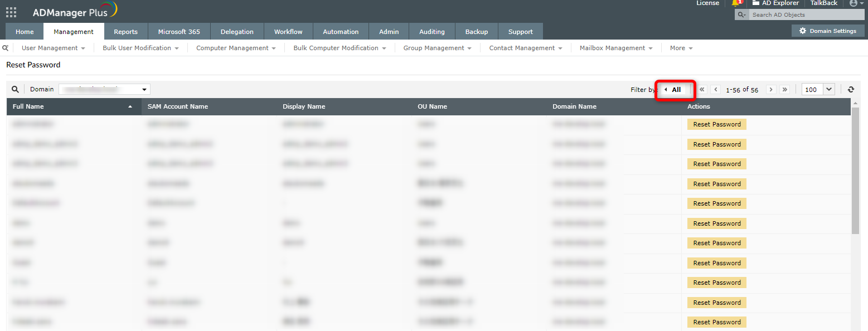This screenshot has width=868, height=331.
Task: Open the Admin tab
Action: pyautogui.click(x=389, y=32)
